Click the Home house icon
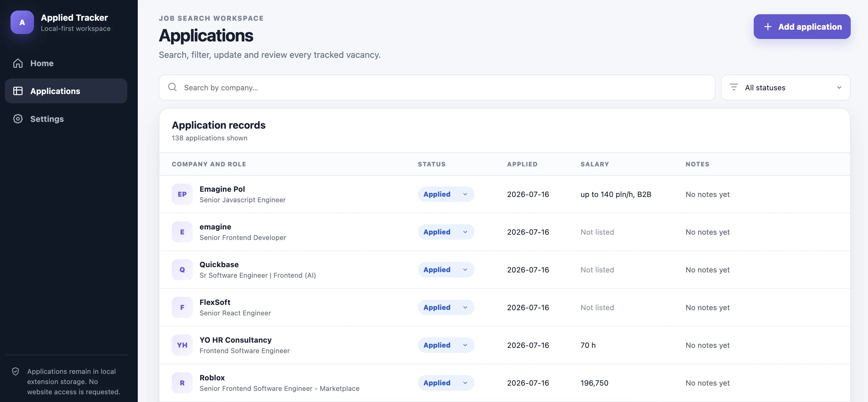The image size is (868, 402). 18,63
